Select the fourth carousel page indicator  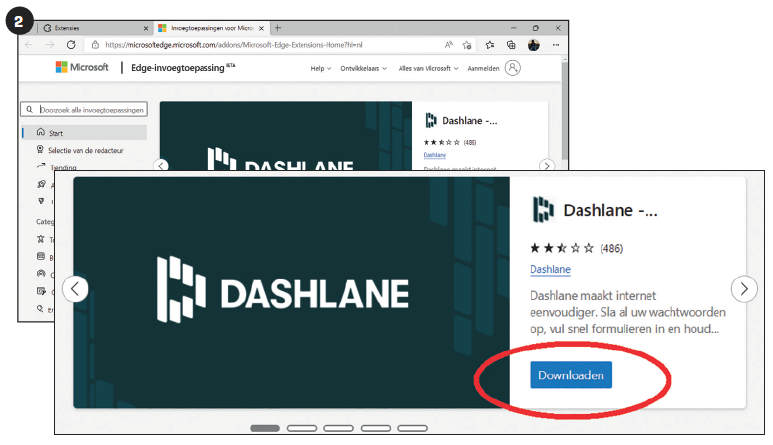coord(376,428)
